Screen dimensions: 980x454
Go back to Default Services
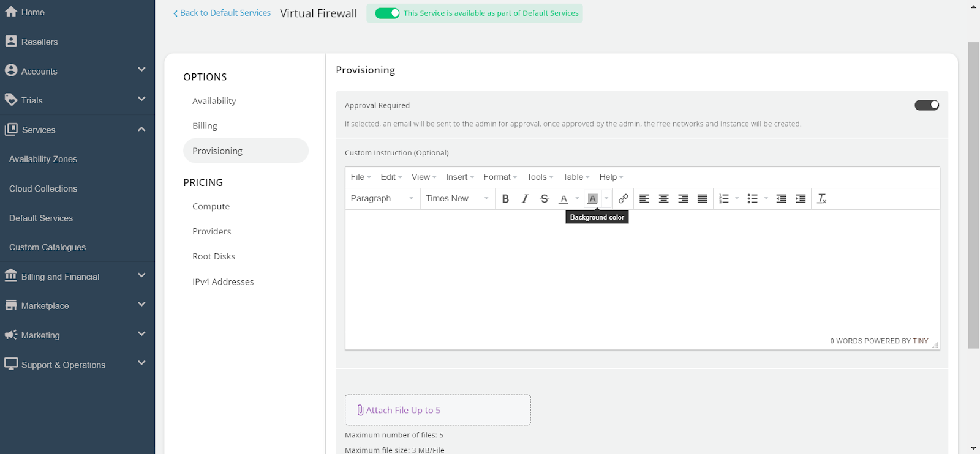222,13
